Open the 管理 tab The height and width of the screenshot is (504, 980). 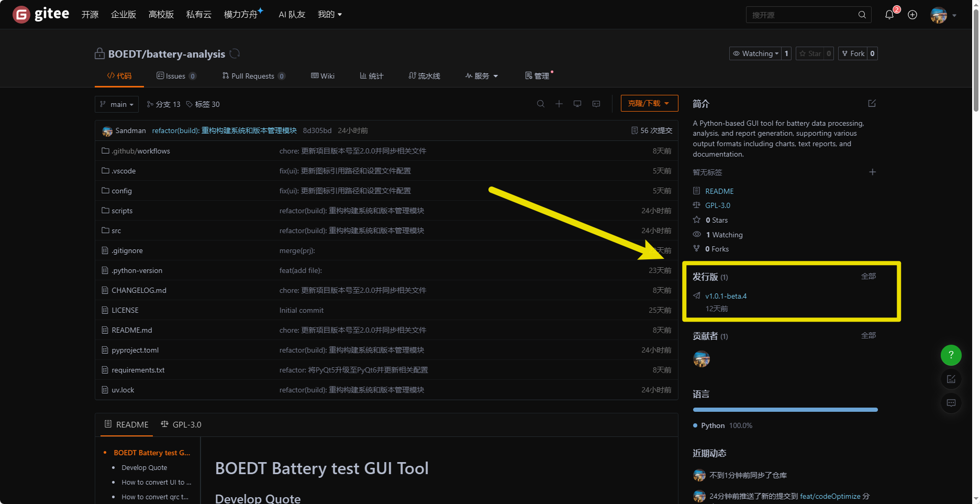pyautogui.click(x=537, y=76)
